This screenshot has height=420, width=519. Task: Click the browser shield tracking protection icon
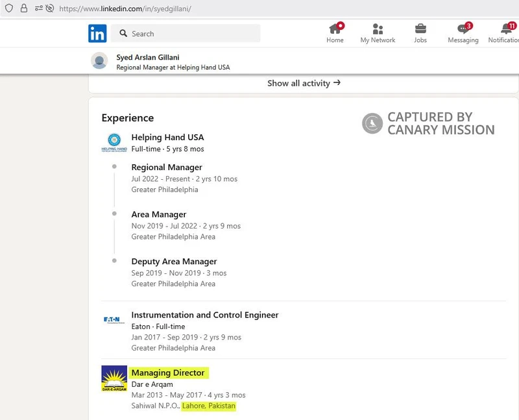(x=9, y=8)
